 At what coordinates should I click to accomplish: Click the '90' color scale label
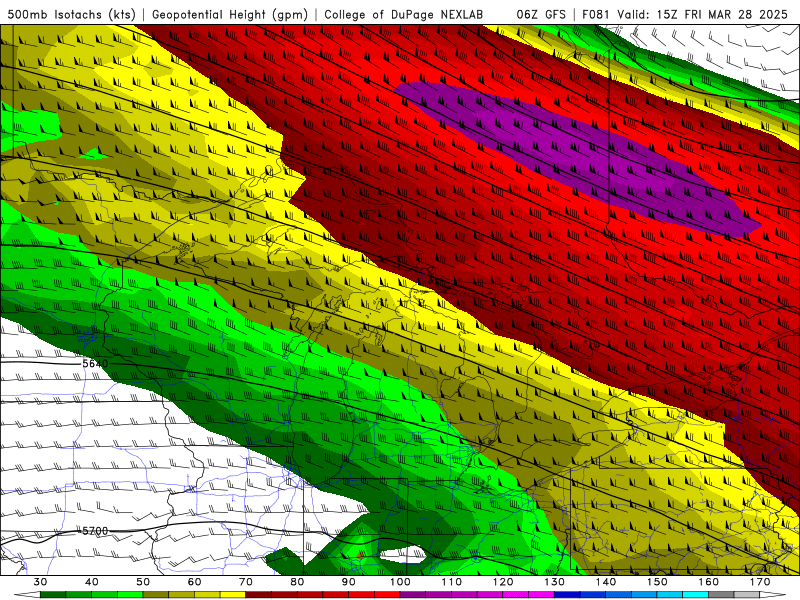[x=349, y=582]
